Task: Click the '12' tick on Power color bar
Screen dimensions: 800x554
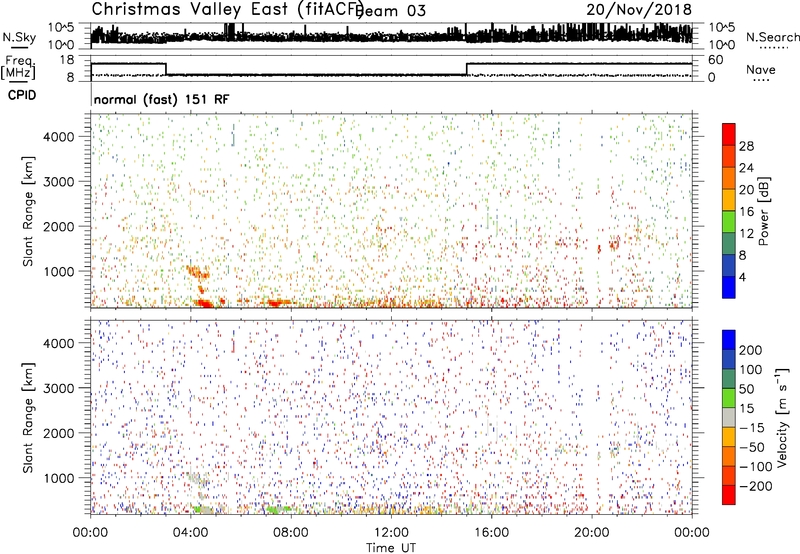Action: [746, 234]
